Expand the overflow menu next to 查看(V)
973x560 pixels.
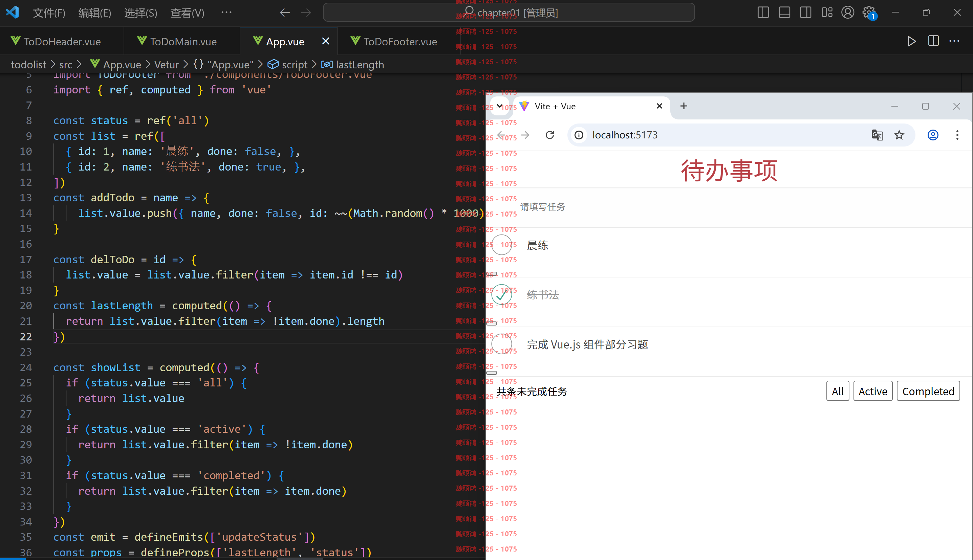(226, 12)
